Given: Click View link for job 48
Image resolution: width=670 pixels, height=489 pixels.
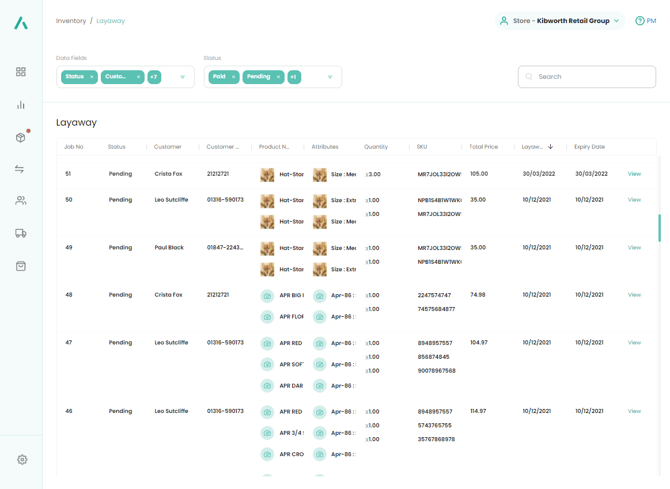Looking at the screenshot, I should [x=634, y=295].
